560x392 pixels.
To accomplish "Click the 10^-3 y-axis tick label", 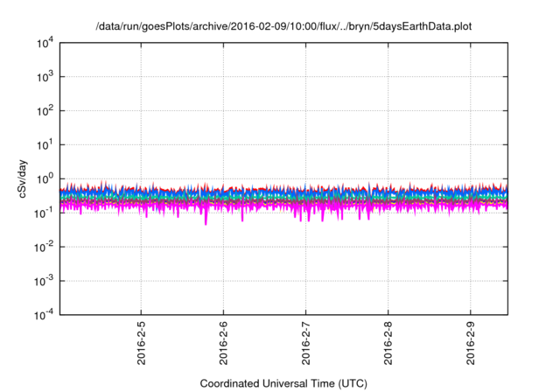I will click(44, 282).
